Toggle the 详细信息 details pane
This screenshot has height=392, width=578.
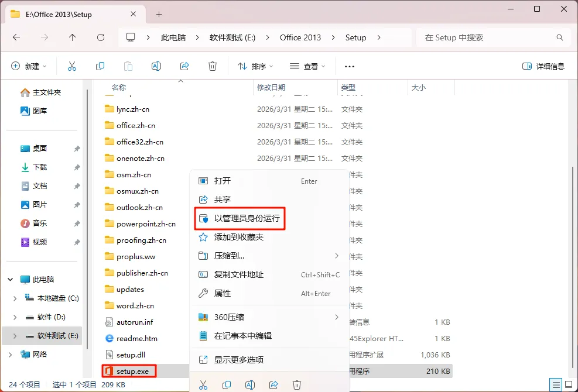(543, 66)
